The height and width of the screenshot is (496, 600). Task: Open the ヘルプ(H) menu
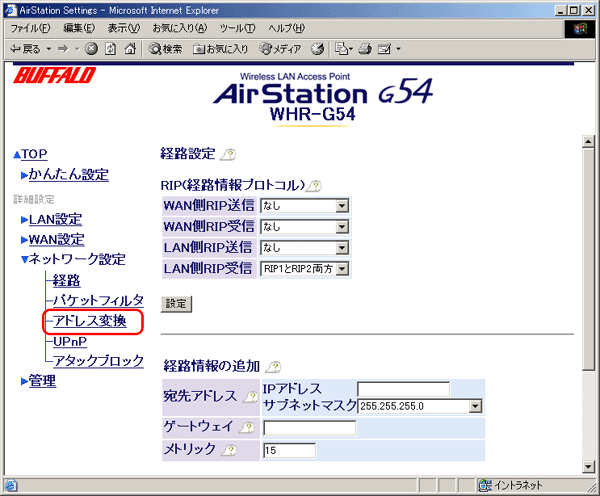pos(286,28)
